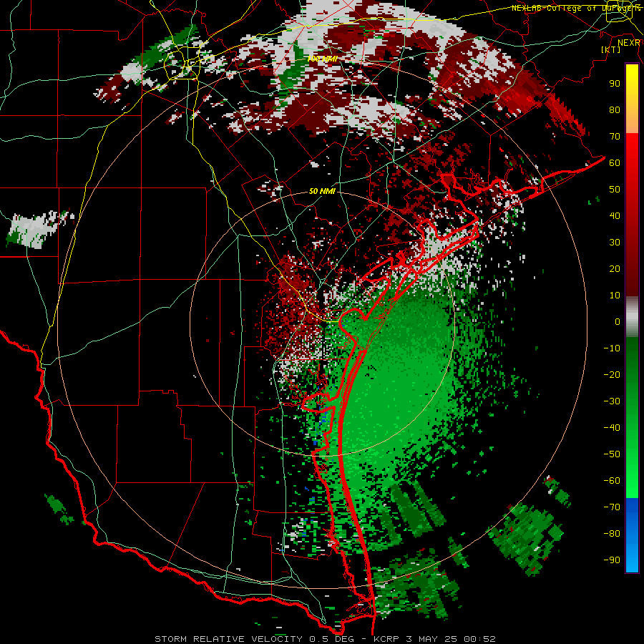Click the 60 value on velocity scale
644x644 pixels.
click(x=615, y=162)
